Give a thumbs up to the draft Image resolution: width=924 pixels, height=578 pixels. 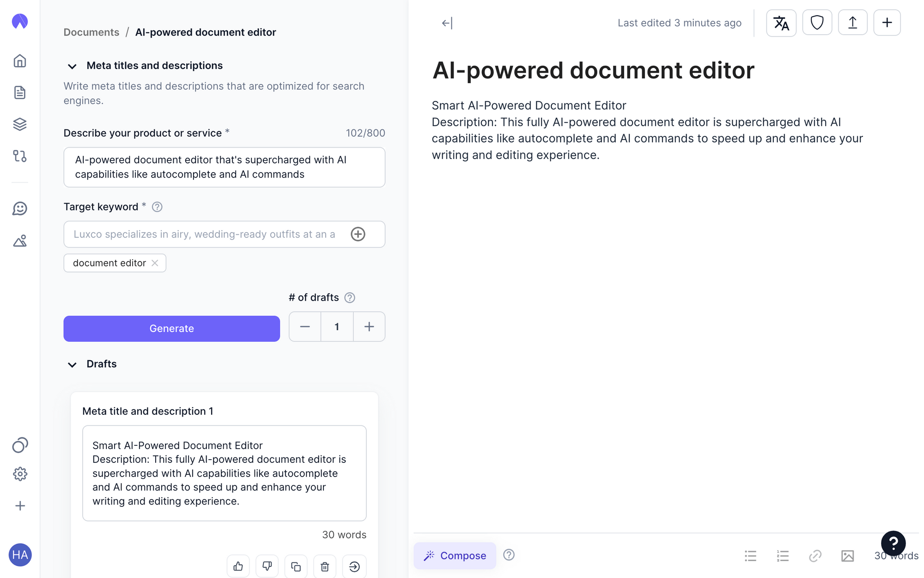238,566
